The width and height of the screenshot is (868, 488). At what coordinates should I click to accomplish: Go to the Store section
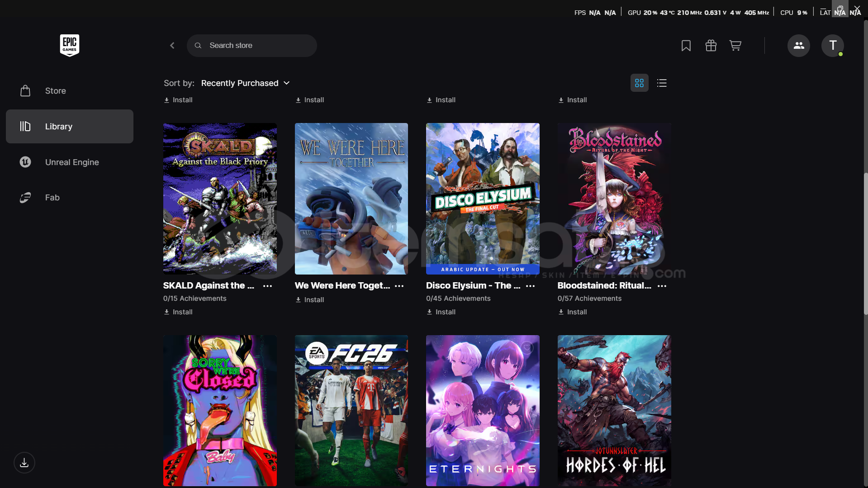coord(55,91)
